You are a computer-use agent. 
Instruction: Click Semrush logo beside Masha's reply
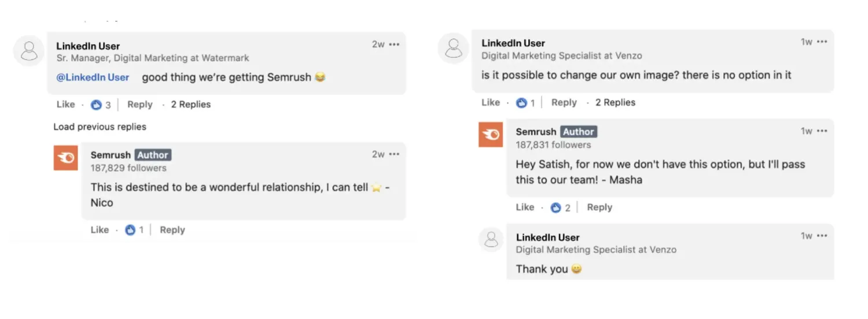point(491,135)
